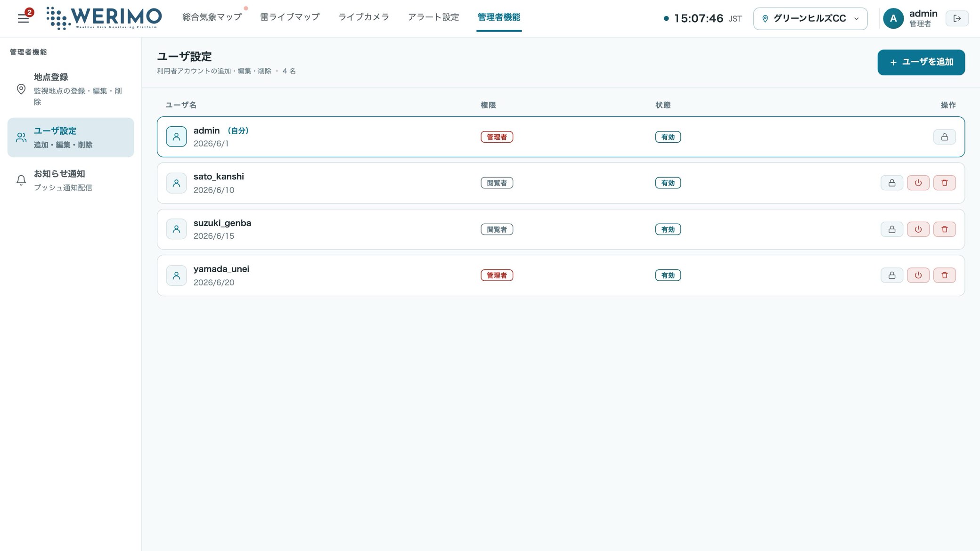
Task: Toggle power icon for yamada_unei account
Action: (918, 275)
